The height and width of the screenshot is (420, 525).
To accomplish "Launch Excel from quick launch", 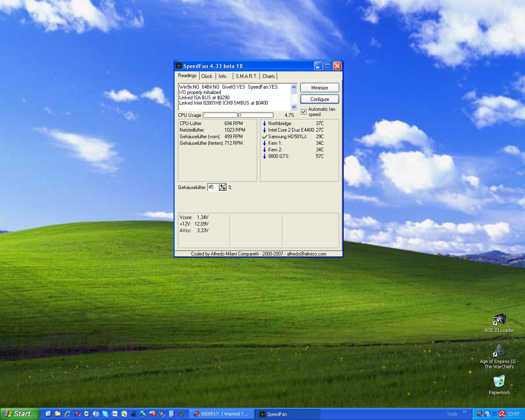I will 124,414.
